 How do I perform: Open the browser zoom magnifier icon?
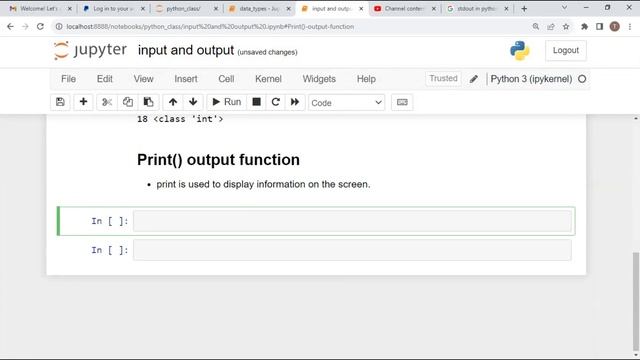click(x=536, y=27)
